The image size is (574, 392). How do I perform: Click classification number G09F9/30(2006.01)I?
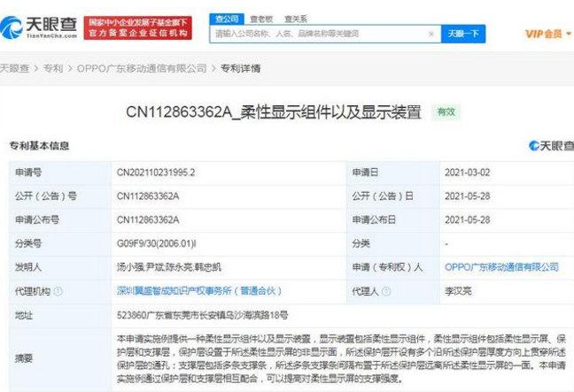coord(156,244)
